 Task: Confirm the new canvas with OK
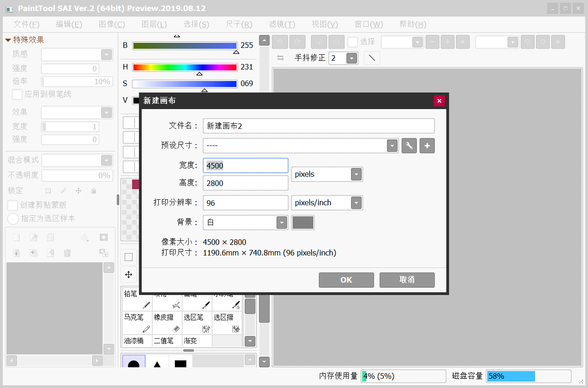[x=346, y=280]
